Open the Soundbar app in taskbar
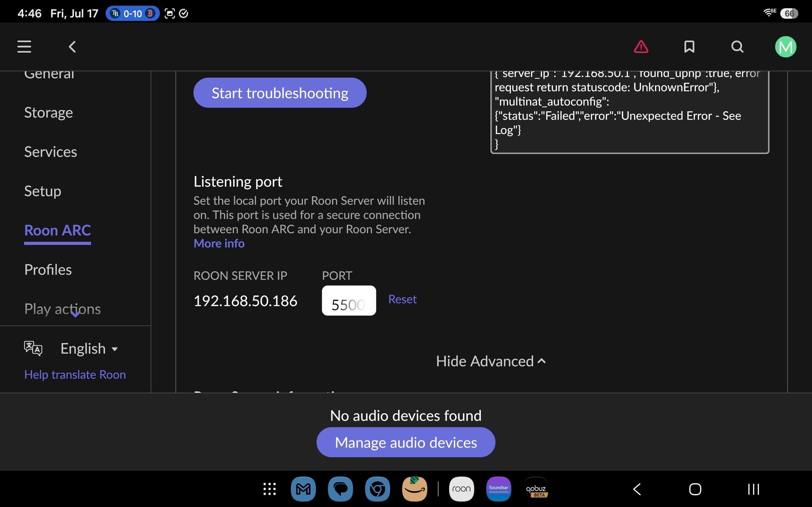This screenshot has height=507, width=812. pyautogui.click(x=499, y=489)
